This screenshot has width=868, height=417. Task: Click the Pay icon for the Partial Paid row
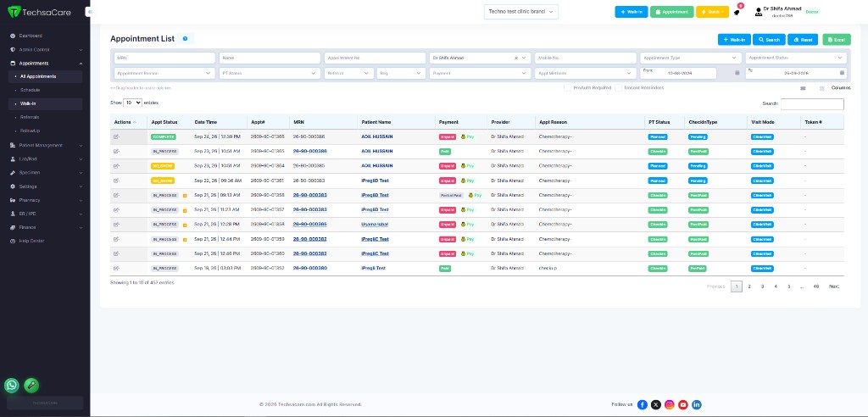point(475,195)
